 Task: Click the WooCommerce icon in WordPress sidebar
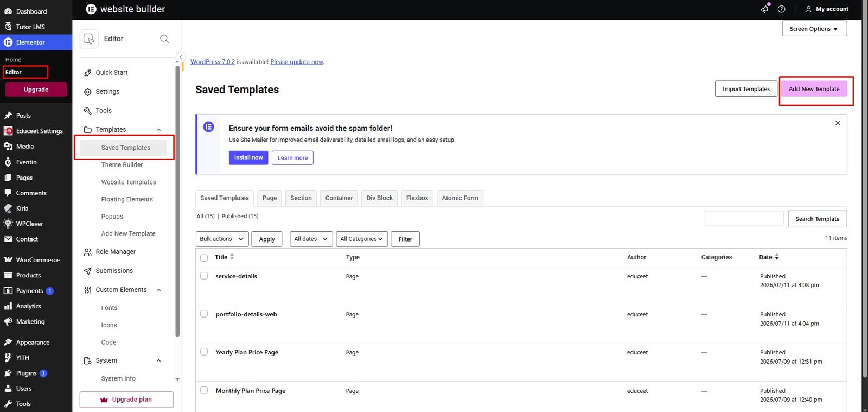click(8, 260)
